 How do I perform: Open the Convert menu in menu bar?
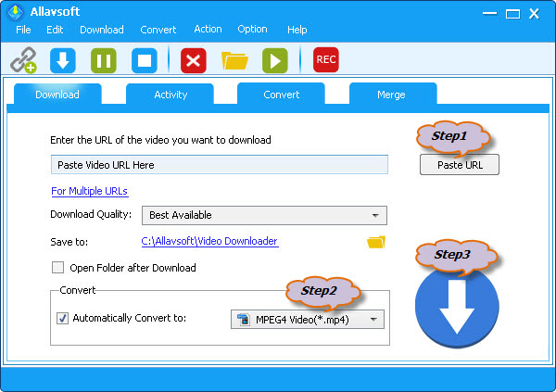[158, 30]
